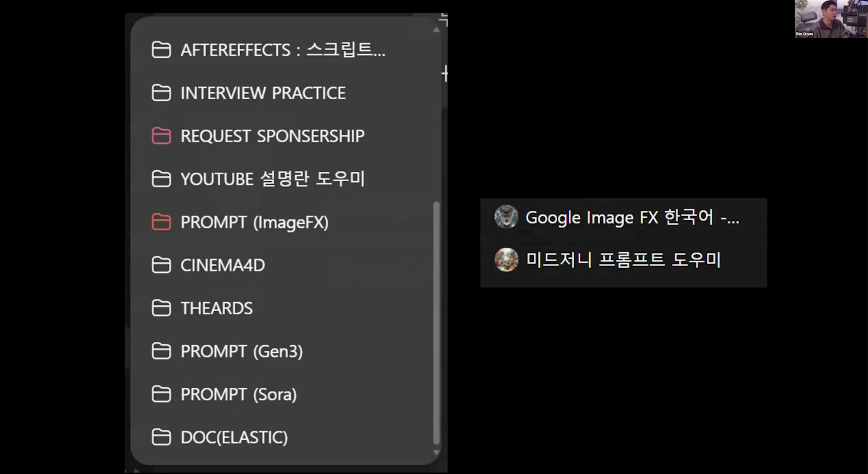
Task: Select the DOC(ELASTIC) label
Action: pos(234,437)
